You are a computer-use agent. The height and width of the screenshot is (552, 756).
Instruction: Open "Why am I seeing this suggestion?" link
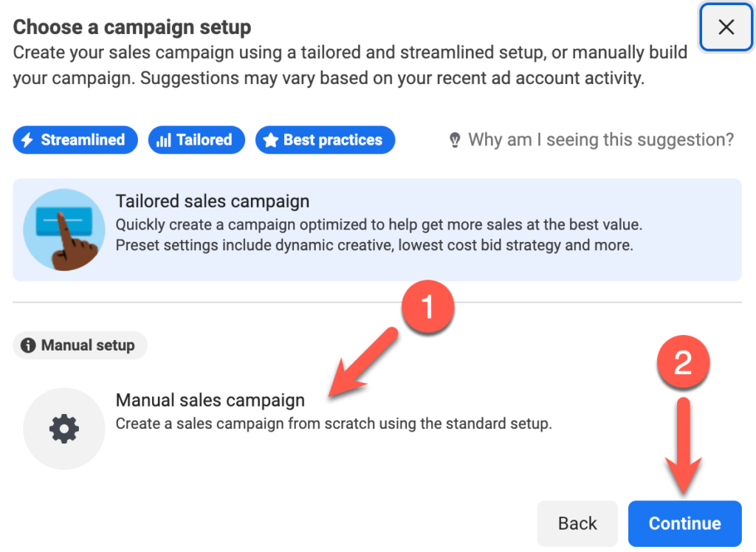click(x=601, y=139)
